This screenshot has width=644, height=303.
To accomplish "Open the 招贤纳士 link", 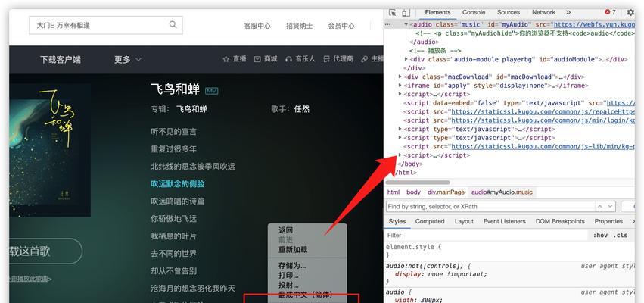I will click(x=299, y=26).
